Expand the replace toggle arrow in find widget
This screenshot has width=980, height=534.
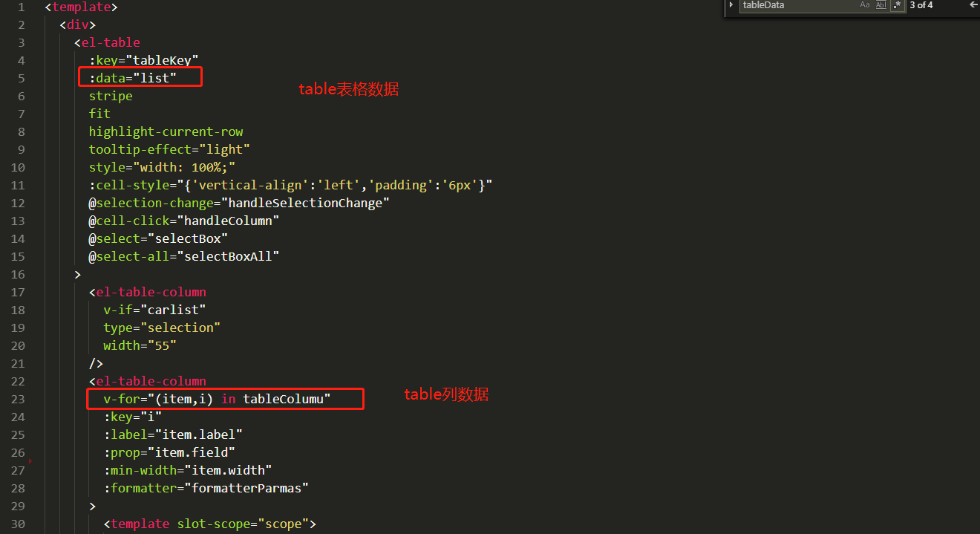(731, 5)
